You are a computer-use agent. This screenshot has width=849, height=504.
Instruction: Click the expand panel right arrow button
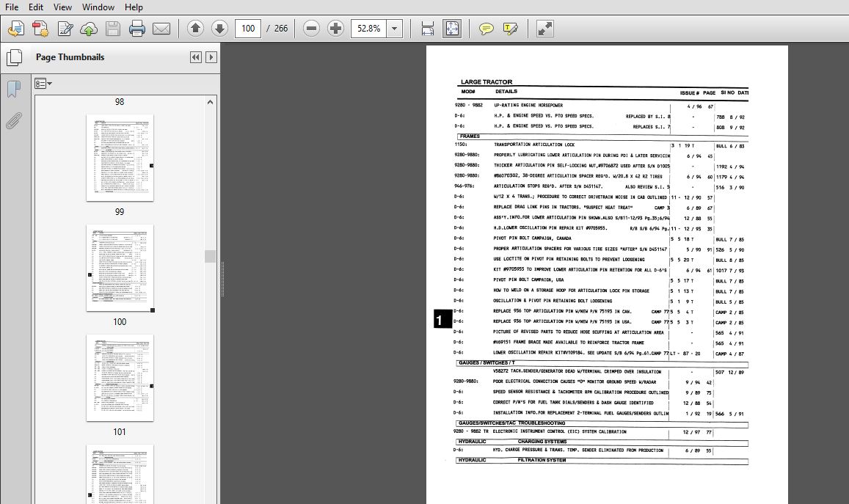(211, 56)
